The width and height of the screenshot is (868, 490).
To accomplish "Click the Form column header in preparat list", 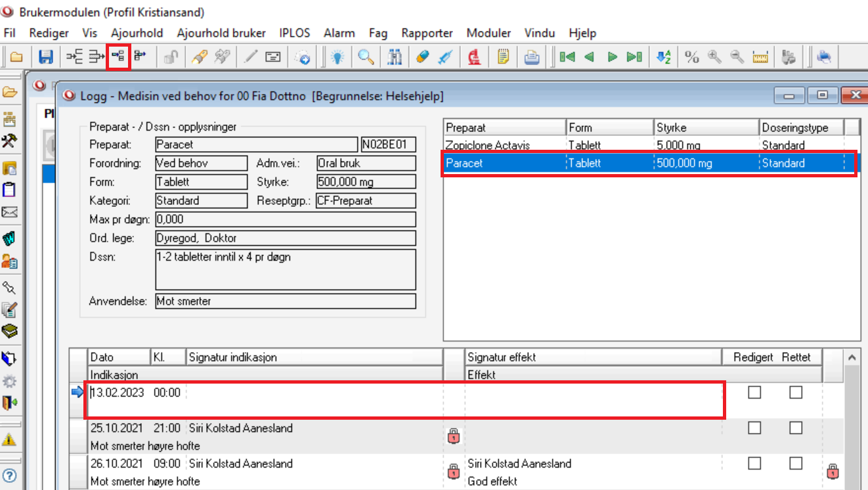I will pos(610,127).
